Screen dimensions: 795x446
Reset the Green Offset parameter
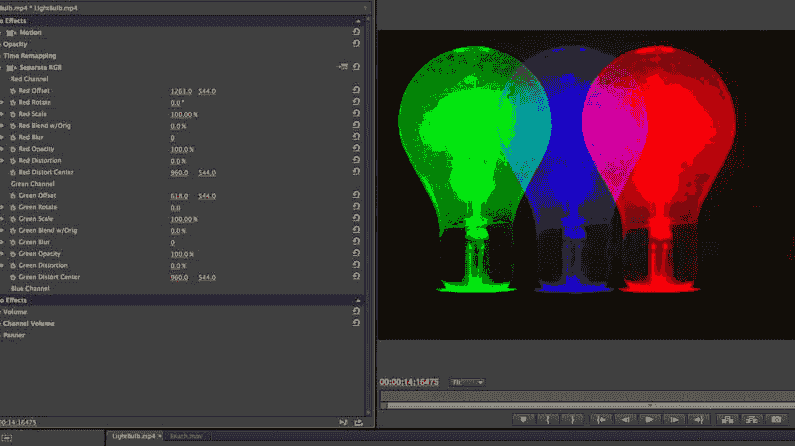[356, 195]
